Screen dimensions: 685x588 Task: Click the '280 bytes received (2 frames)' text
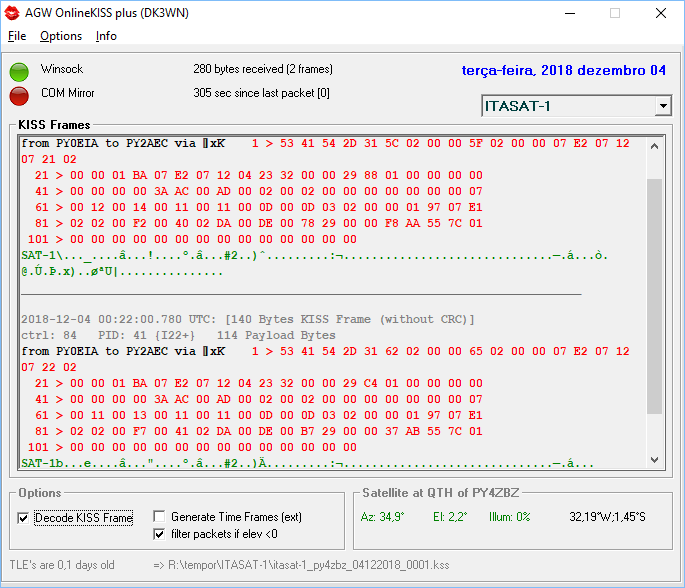click(x=263, y=69)
